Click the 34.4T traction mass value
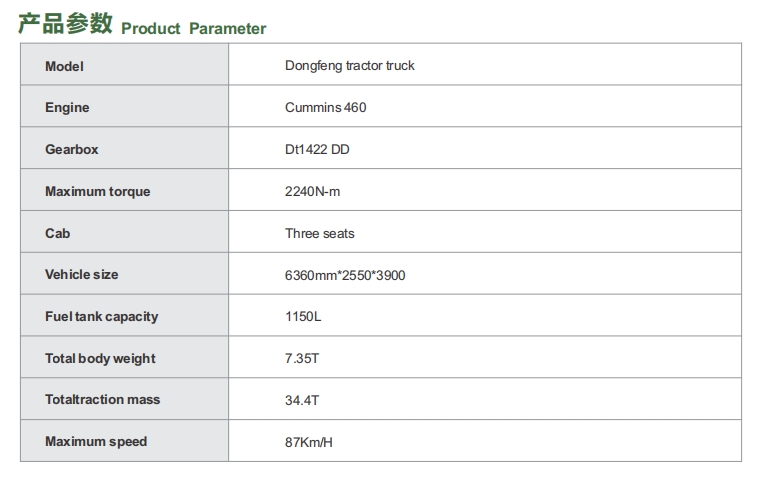 (x=302, y=400)
